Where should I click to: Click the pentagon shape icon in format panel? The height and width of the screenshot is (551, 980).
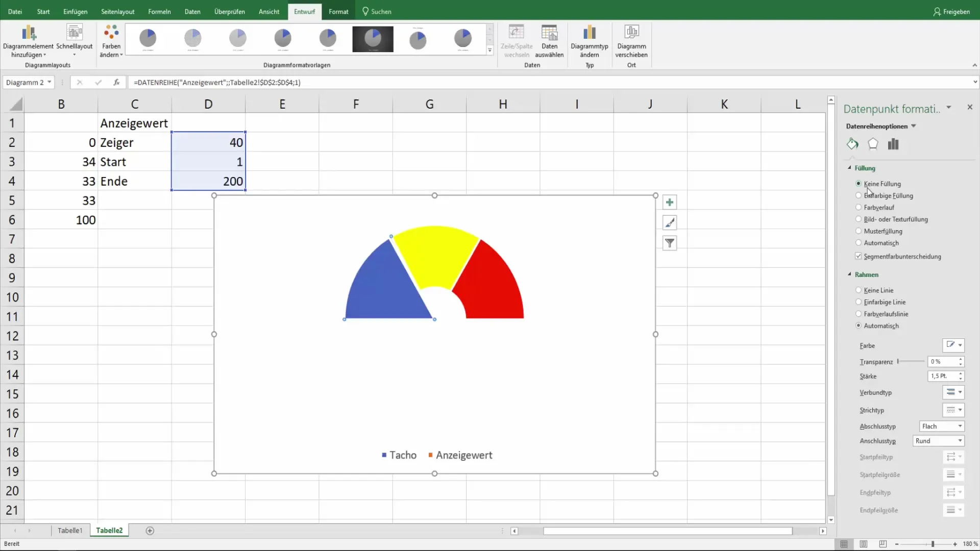[x=873, y=143]
